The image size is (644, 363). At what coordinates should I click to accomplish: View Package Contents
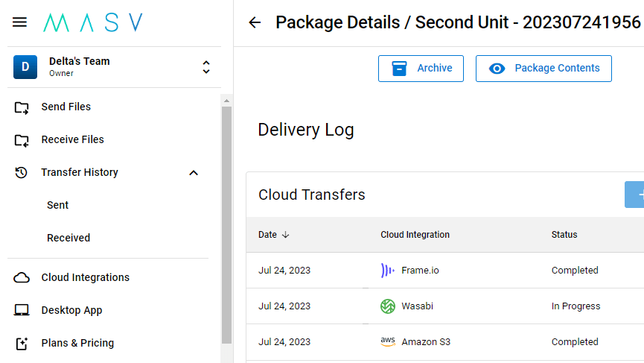(x=543, y=69)
